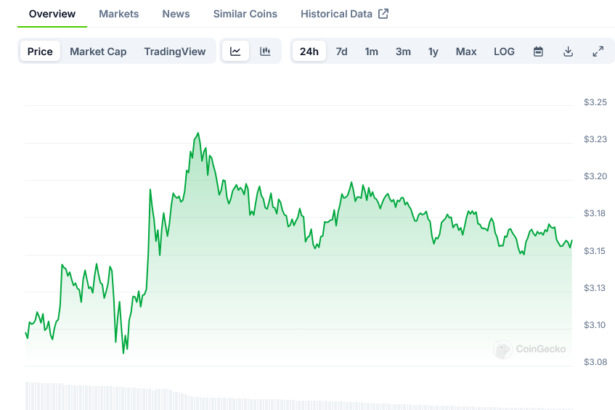Viewport: 615px width, 410px height.
Task: Open the News tab
Action: coord(176,14)
